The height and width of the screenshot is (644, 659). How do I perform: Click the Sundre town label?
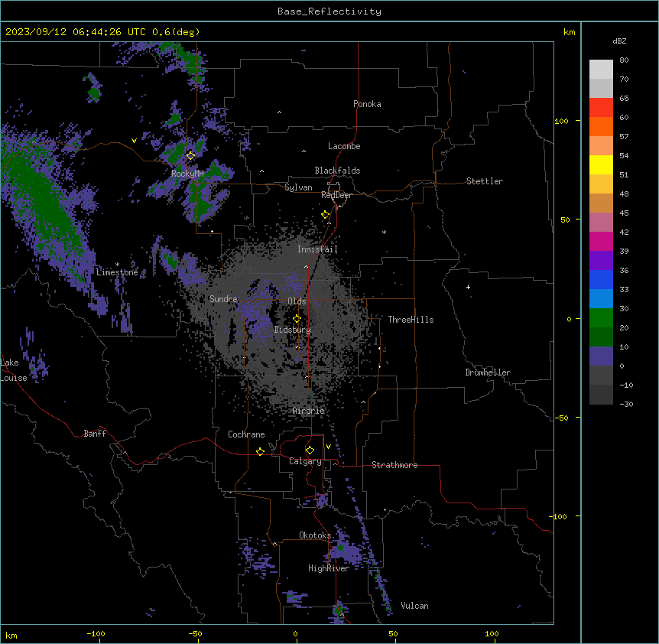tap(223, 299)
